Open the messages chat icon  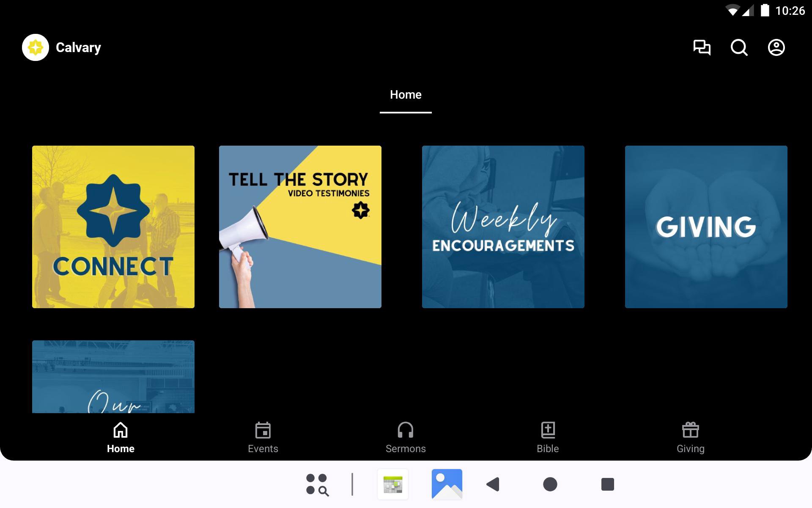pyautogui.click(x=702, y=47)
